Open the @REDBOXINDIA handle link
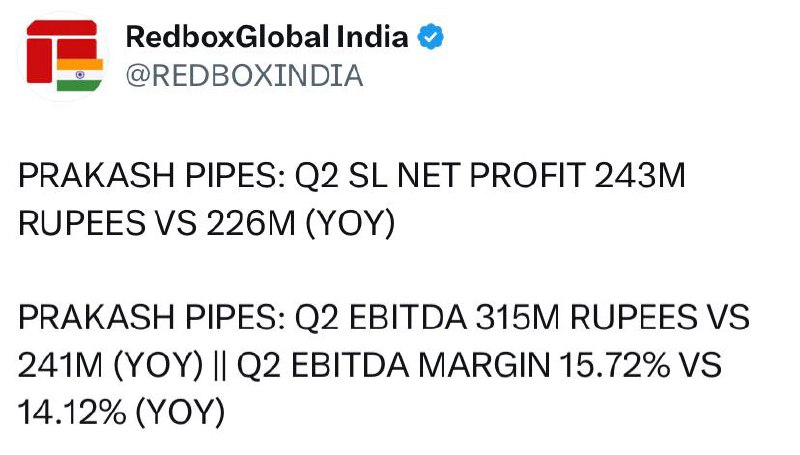 coord(244,75)
